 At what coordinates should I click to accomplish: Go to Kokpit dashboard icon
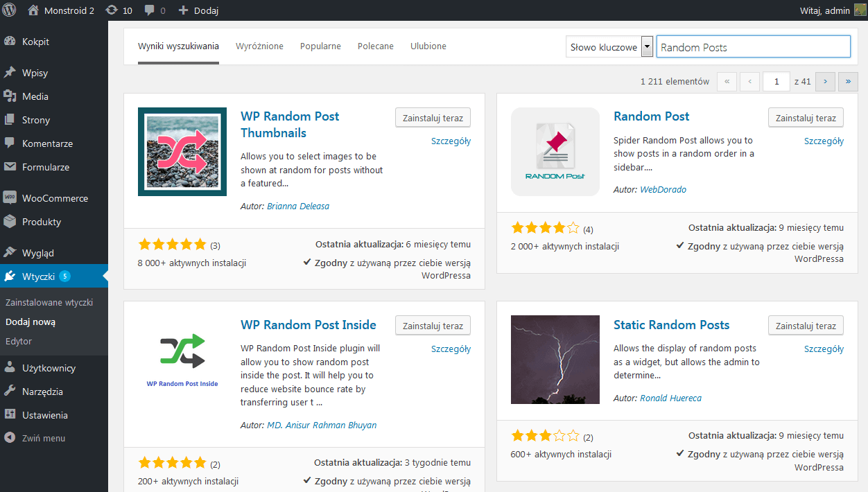pyautogui.click(x=10, y=42)
